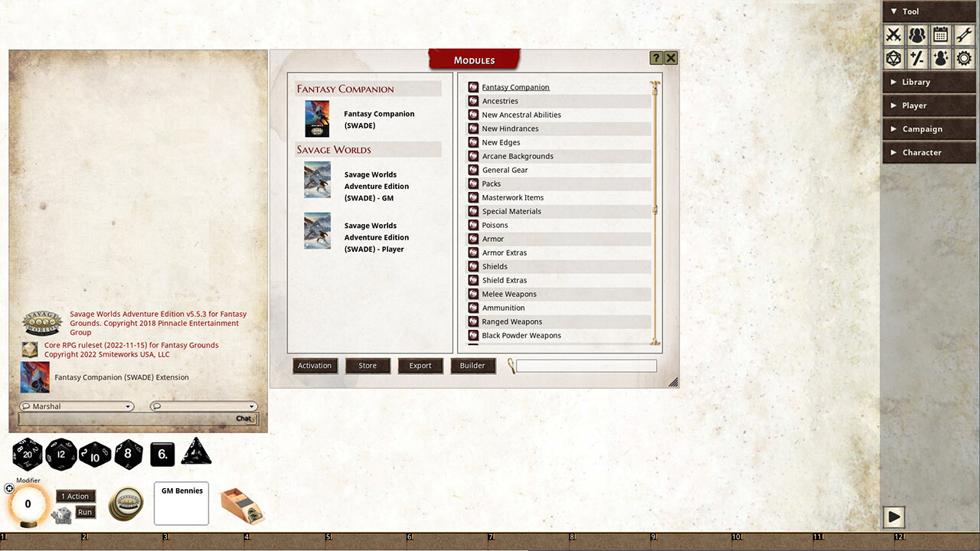Screen dimensions: 980x551
Task: Pick the d12 die
Action: point(61,454)
